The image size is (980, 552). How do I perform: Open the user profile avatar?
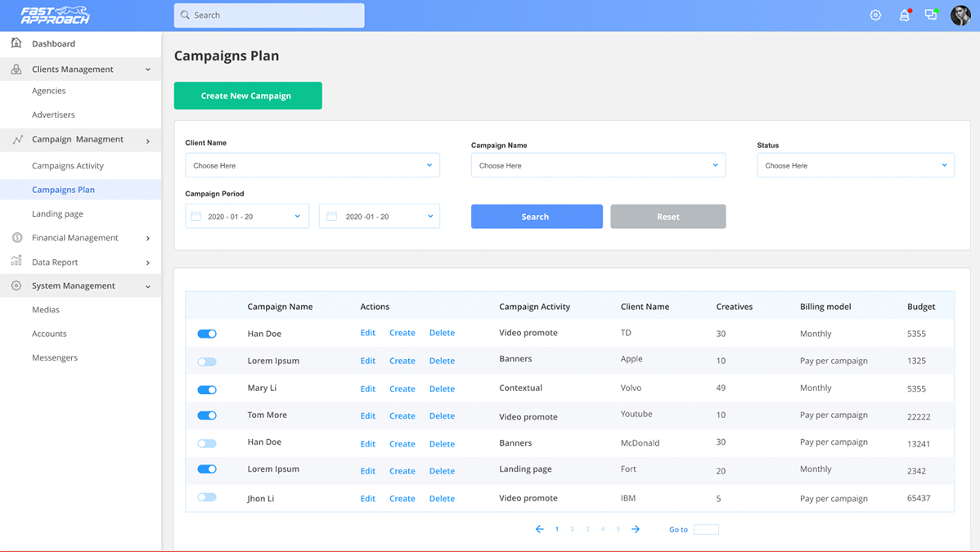click(960, 16)
